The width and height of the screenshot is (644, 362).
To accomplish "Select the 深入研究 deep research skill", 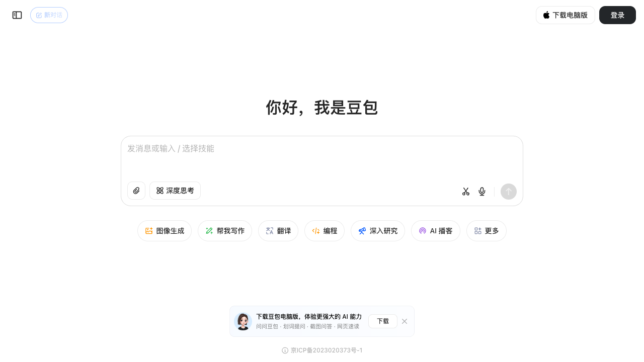I will (377, 231).
